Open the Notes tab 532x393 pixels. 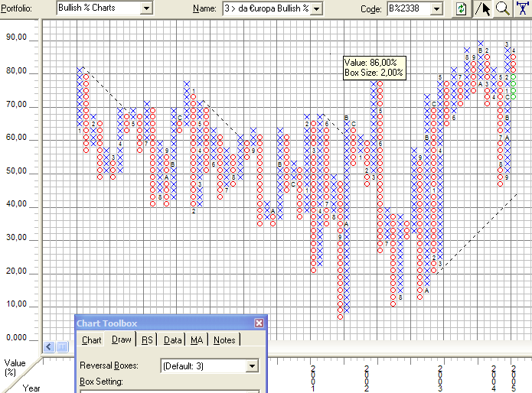click(x=224, y=340)
